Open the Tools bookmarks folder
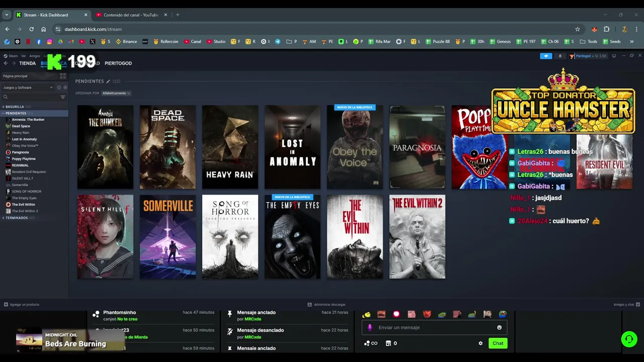 click(x=589, y=42)
